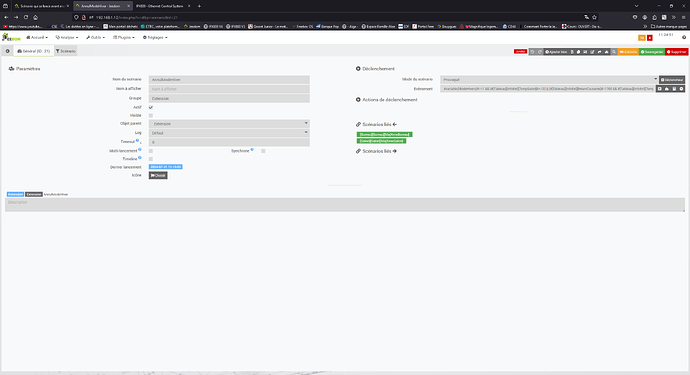The height and width of the screenshot is (375, 690).
Task: Click the undo icon in scenario toolbar
Action: (532, 51)
